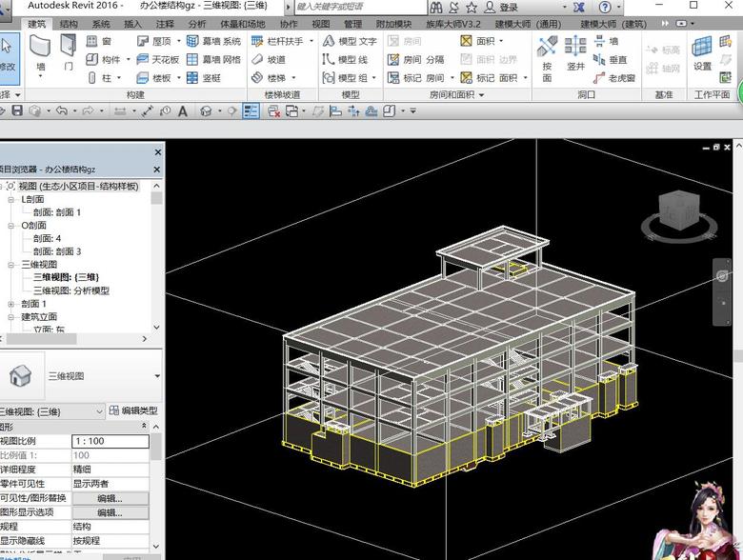Click the Shaft (竖井) opening tool
This screenshot has width=743, height=560.
tap(575, 52)
